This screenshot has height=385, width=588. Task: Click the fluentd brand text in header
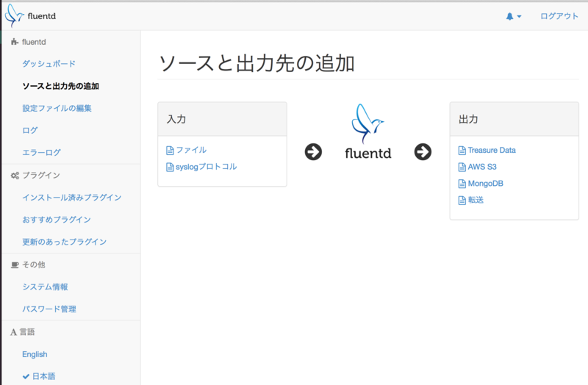(x=42, y=16)
